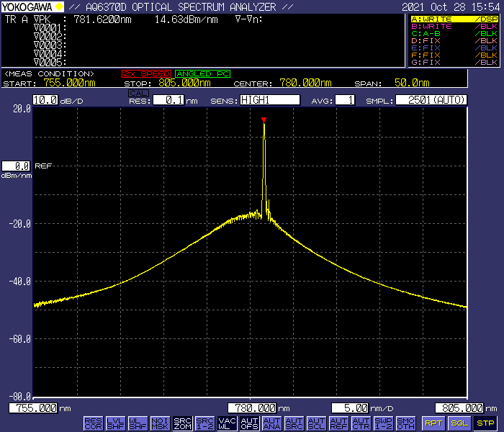Select trace D:FIX /BLK
The width and height of the screenshot is (504, 432).
[x=454, y=41]
